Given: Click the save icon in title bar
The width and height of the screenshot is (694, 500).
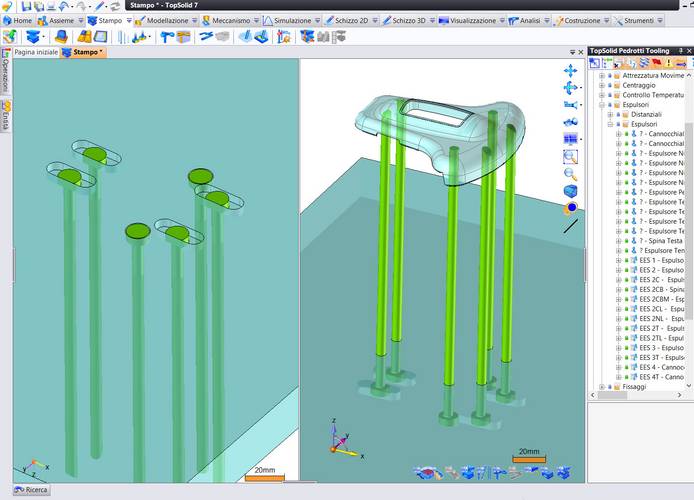Looking at the screenshot, I should point(26,6).
